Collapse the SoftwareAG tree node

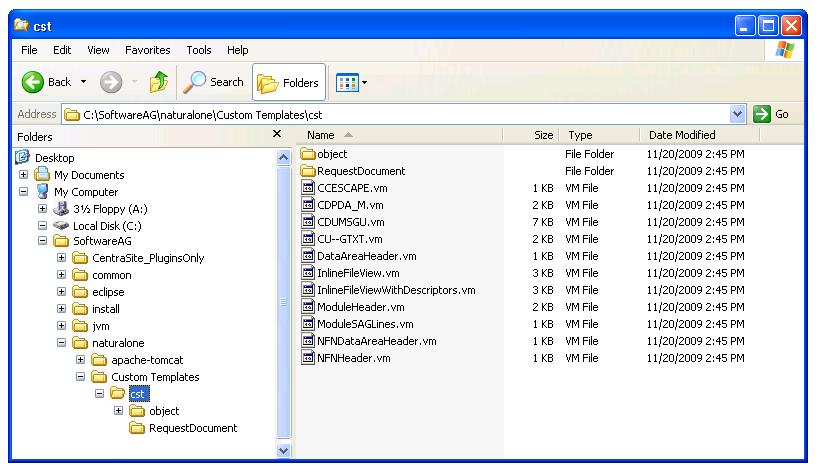[x=43, y=241]
